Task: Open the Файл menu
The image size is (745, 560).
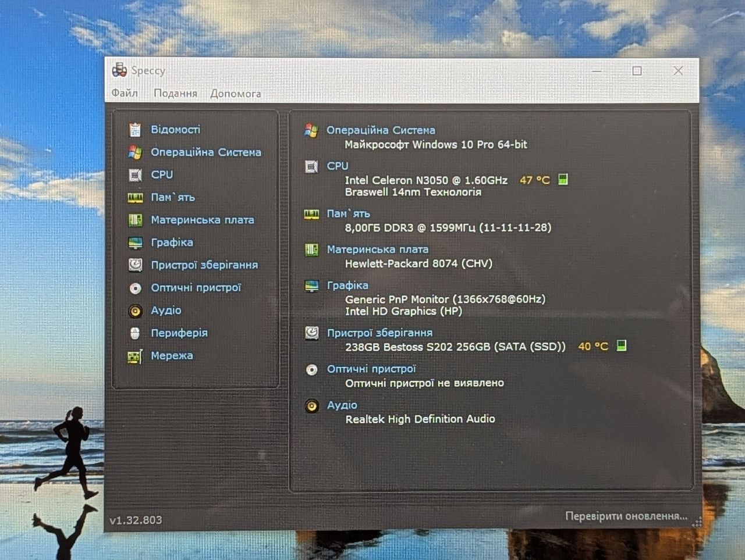Action: (x=125, y=93)
